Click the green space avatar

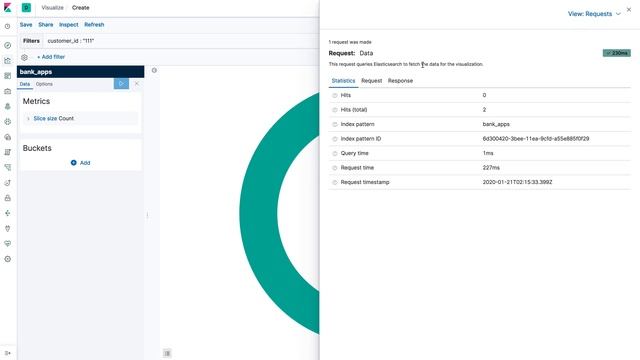click(26, 8)
